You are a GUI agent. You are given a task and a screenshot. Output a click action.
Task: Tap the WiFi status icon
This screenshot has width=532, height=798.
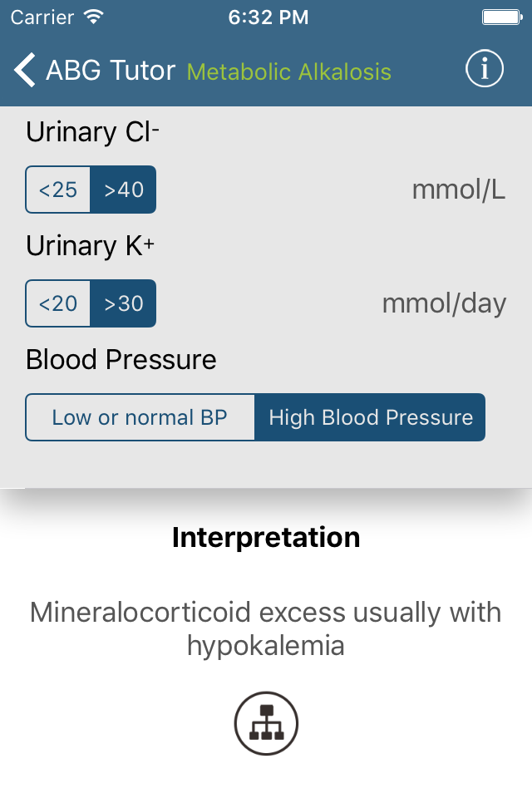(94, 17)
